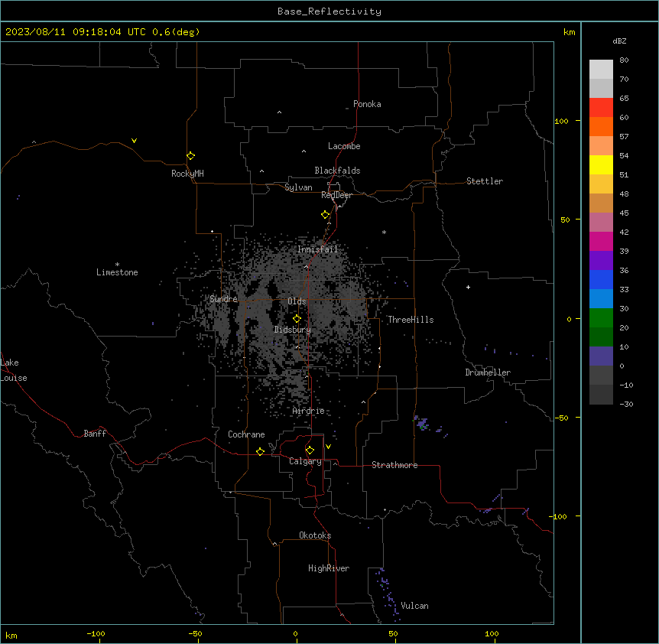Image resolution: width=659 pixels, height=644 pixels.
Task: Click the Drumheller city label
Action: [x=488, y=372]
